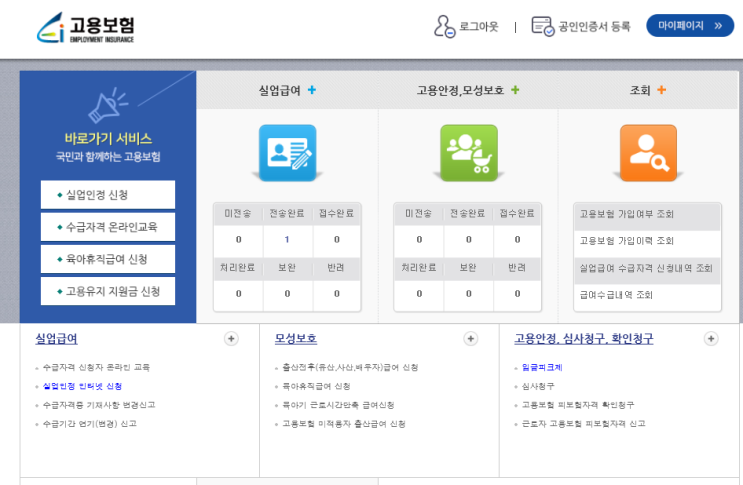Click round plus beside 고용안정, 심사청구, 확인청구
The height and width of the screenshot is (485, 743).
click(711, 339)
